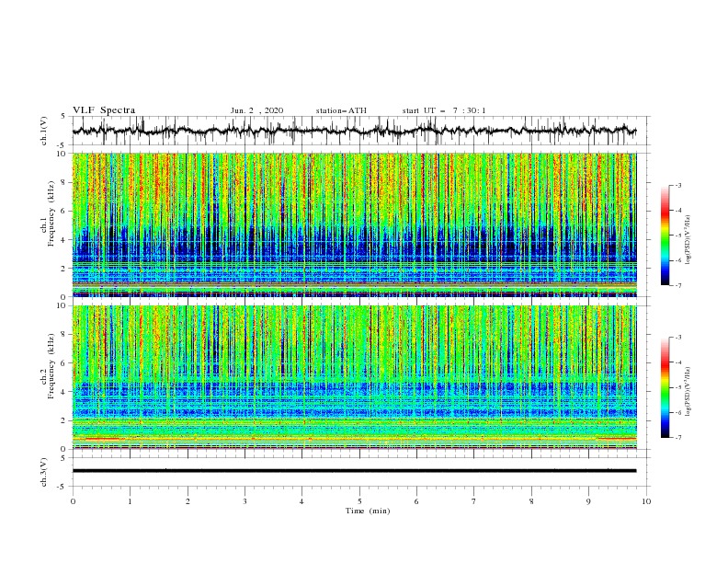This screenshot has width=728, height=563.
Task: Click the time axis tick label "9"
Action: 588,501
